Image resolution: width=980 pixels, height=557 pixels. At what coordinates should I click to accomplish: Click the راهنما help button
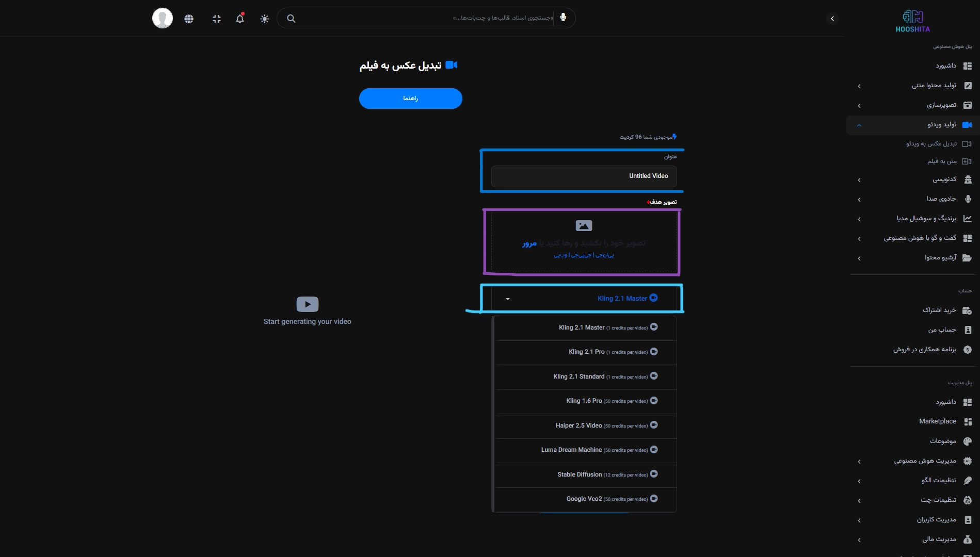410,98
